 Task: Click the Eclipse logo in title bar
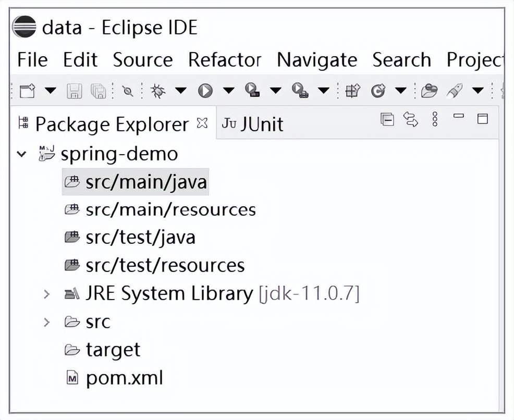[24, 27]
